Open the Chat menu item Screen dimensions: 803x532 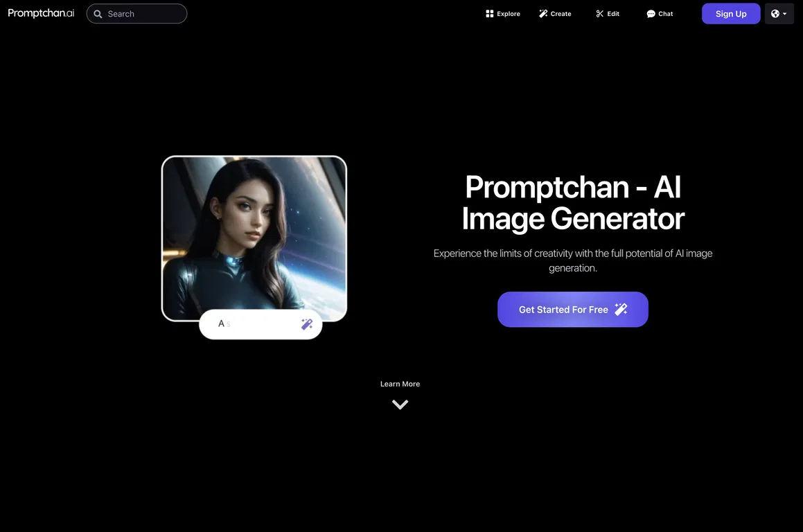pos(660,14)
